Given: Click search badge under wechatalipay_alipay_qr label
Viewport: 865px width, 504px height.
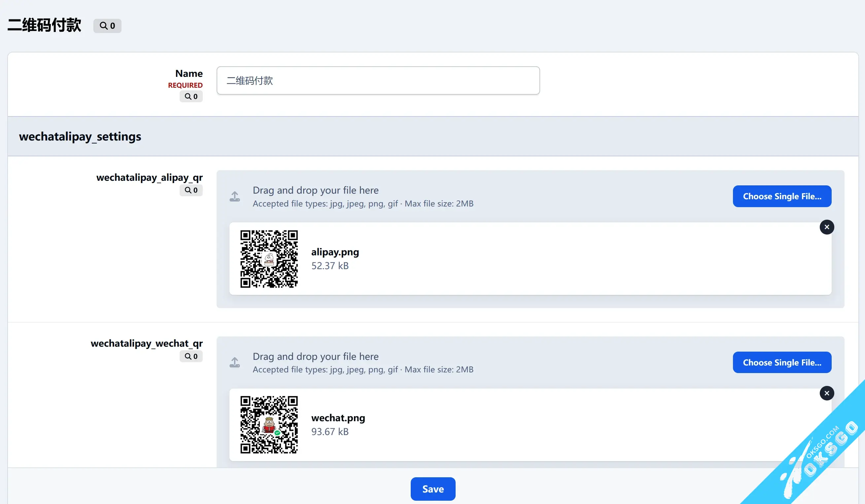Looking at the screenshot, I should click(191, 190).
